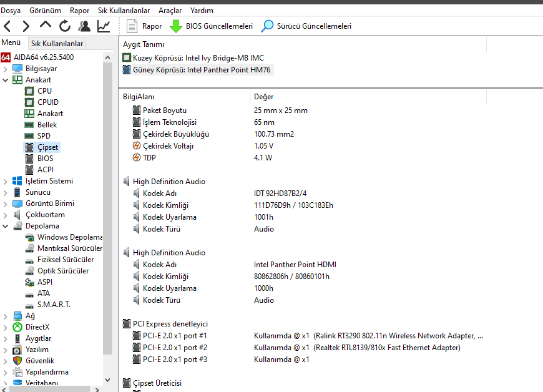
Task: Expand the Ağ tree node
Action: 5,316
